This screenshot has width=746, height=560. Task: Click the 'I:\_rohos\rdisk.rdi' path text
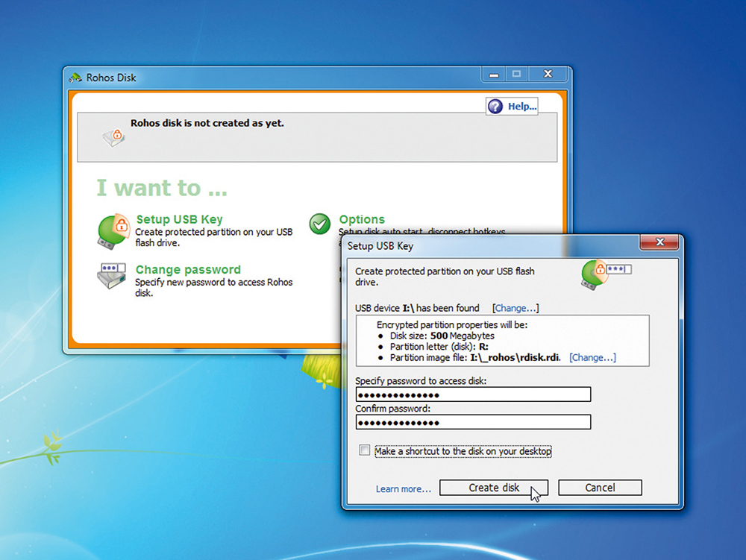[515, 357]
